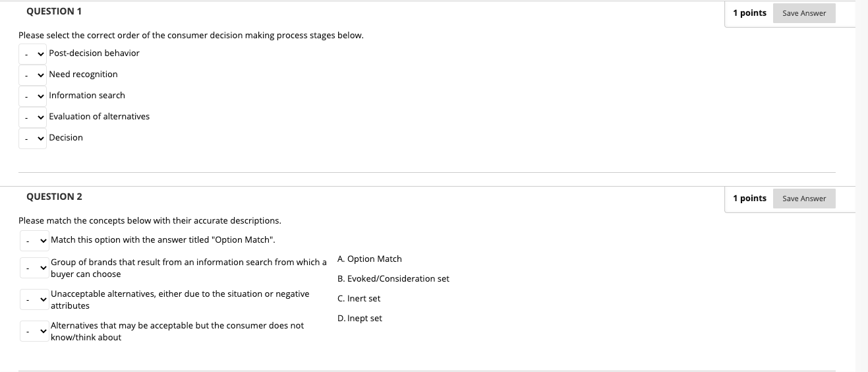The height and width of the screenshot is (372, 868).
Task: Click the Question 2 points label
Action: (x=749, y=199)
